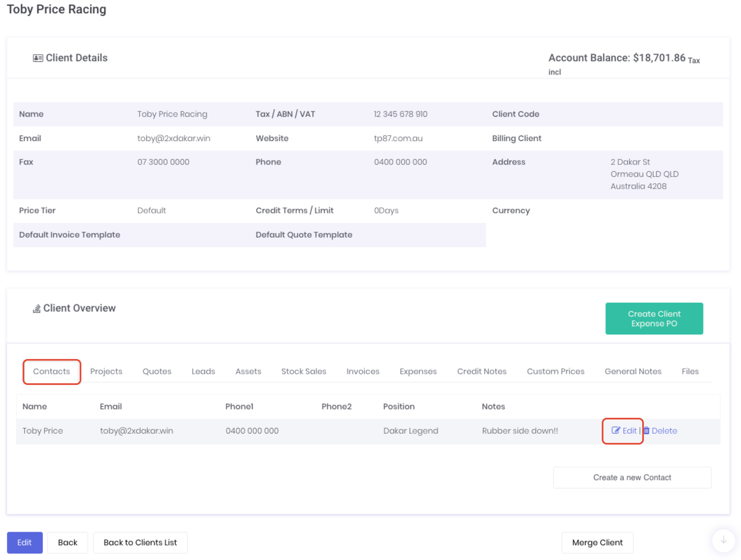The height and width of the screenshot is (560, 741).
Task: Click the fax number 07 3000 0000
Action: pos(163,162)
